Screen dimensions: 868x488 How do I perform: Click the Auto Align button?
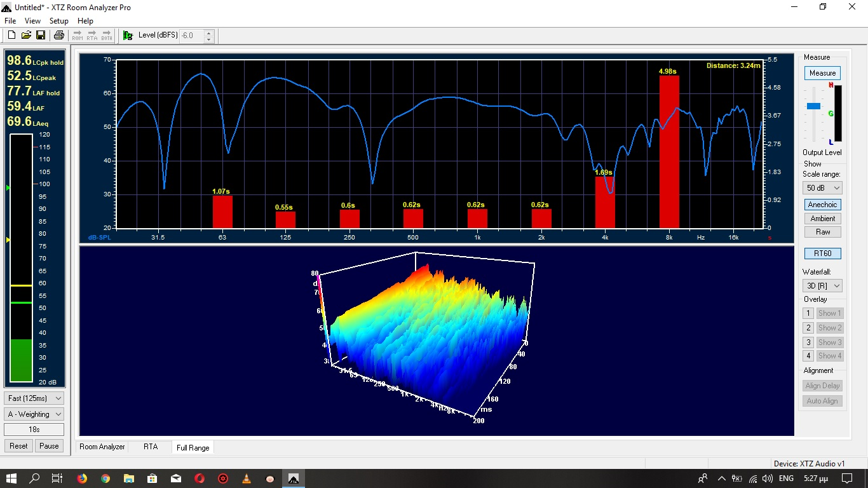tap(822, 401)
